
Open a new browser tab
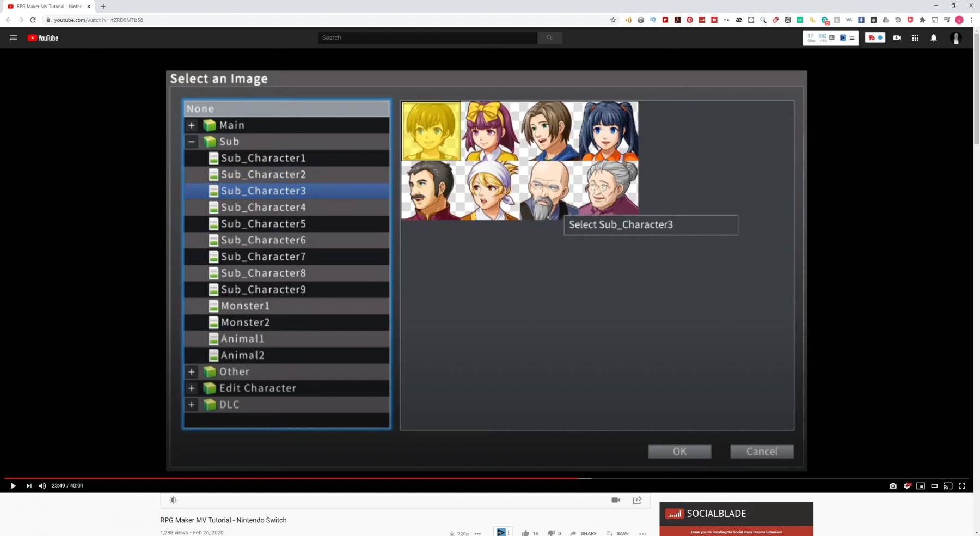pos(103,7)
